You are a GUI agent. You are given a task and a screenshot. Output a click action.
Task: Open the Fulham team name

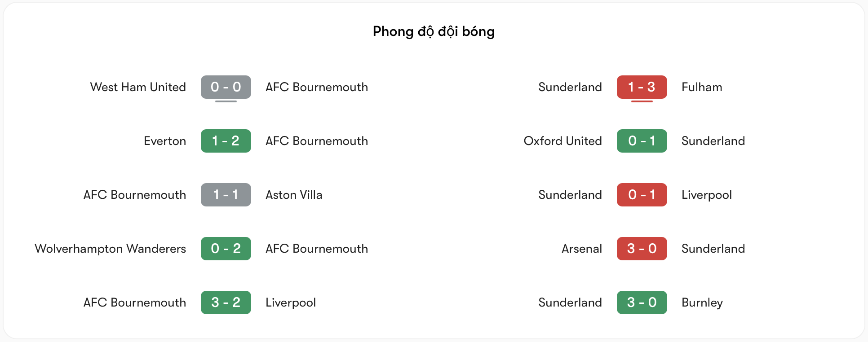click(702, 87)
